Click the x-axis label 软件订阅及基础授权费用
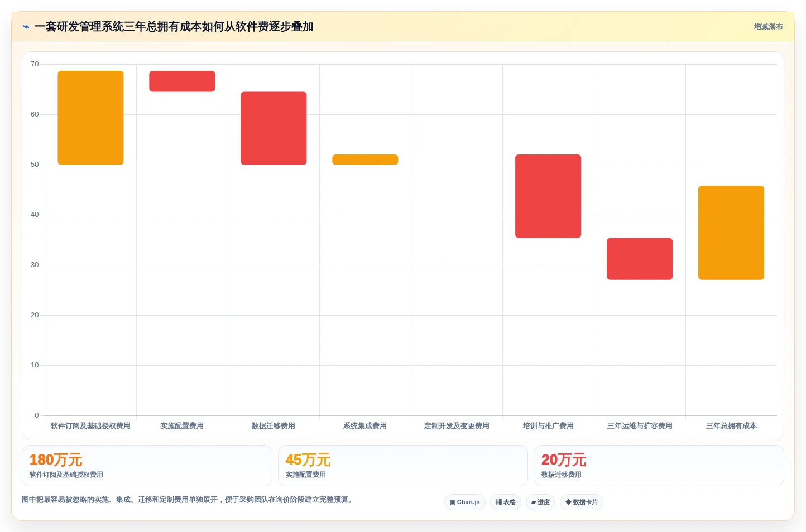 click(x=90, y=426)
